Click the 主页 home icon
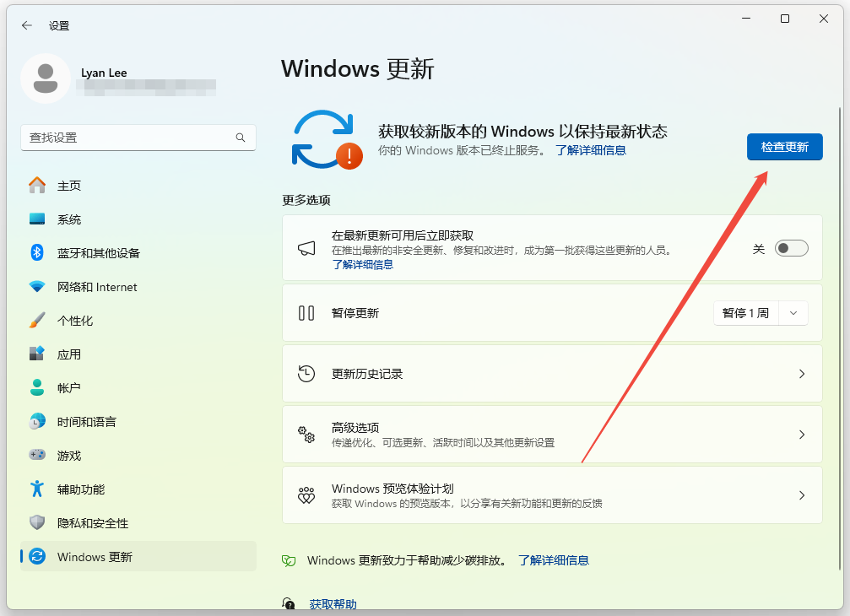Viewport: 850px width, 616px height. [x=37, y=186]
